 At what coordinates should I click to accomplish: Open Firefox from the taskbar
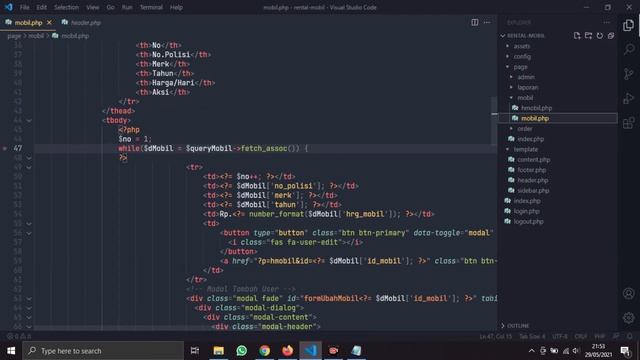(287, 351)
